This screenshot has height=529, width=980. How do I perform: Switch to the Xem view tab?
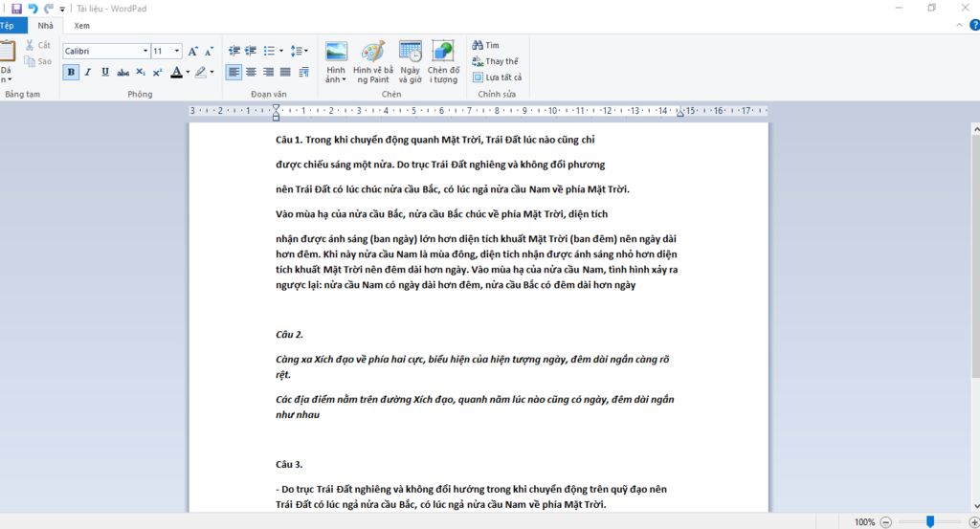coord(82,26)
